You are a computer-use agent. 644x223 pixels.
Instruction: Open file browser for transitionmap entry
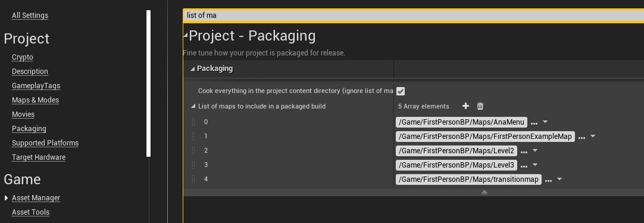(x=548, y=180)
